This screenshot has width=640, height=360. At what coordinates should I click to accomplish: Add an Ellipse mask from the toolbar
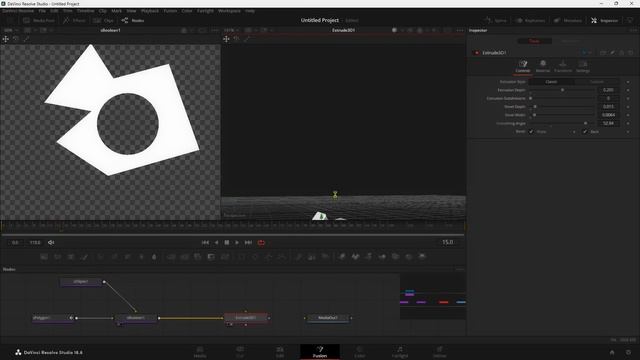pos(255,257)
